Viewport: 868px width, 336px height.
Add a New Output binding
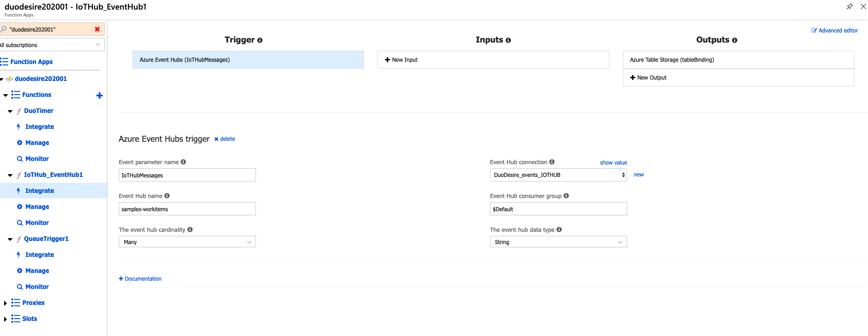tap(648, 78)
